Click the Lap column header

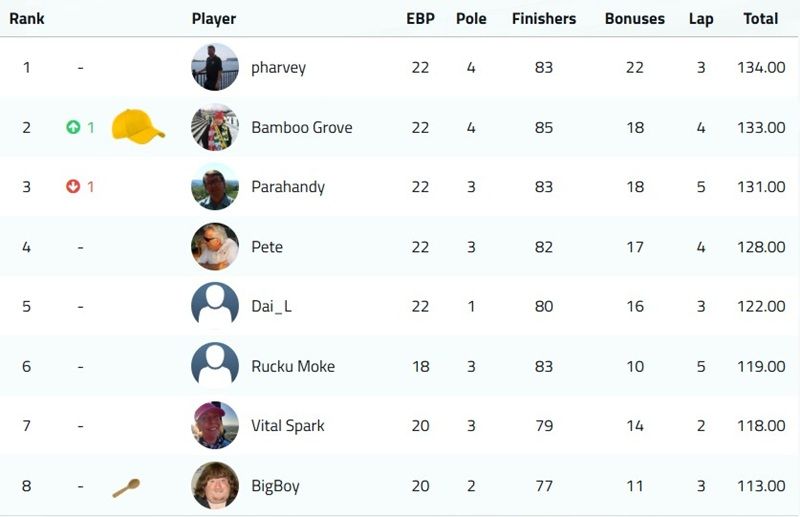(x=701, y=19)
